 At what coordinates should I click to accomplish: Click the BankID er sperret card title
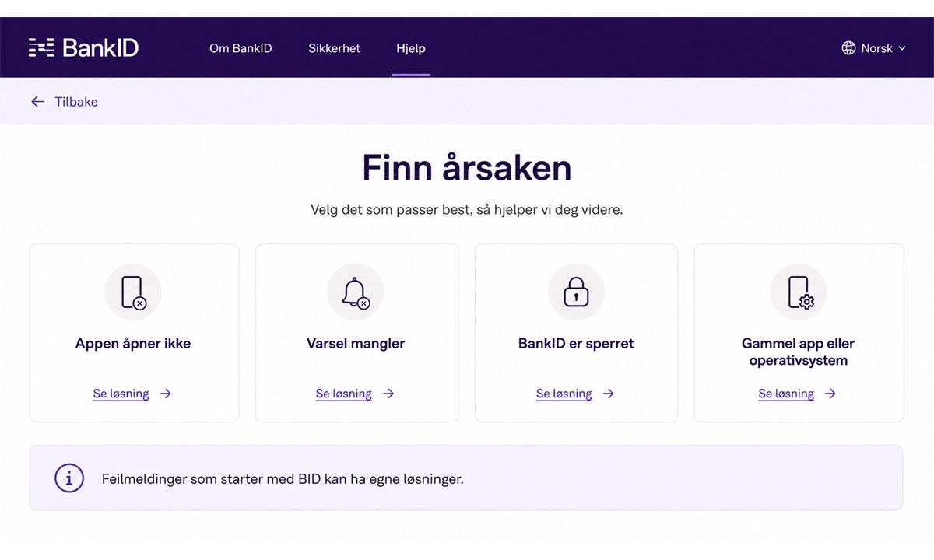pos(576,343)
